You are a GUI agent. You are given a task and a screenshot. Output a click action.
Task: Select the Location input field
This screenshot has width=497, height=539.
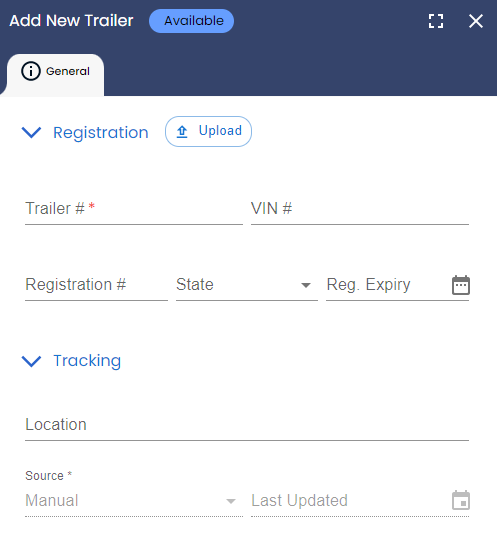pyautogui.click(x=247, y=425)
